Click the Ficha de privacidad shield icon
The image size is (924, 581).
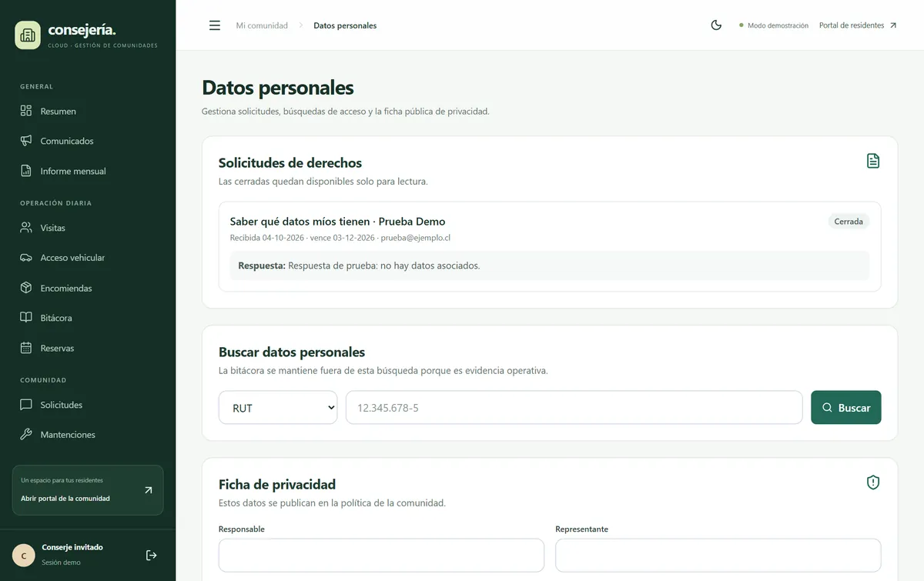click(x=873, y=482)
